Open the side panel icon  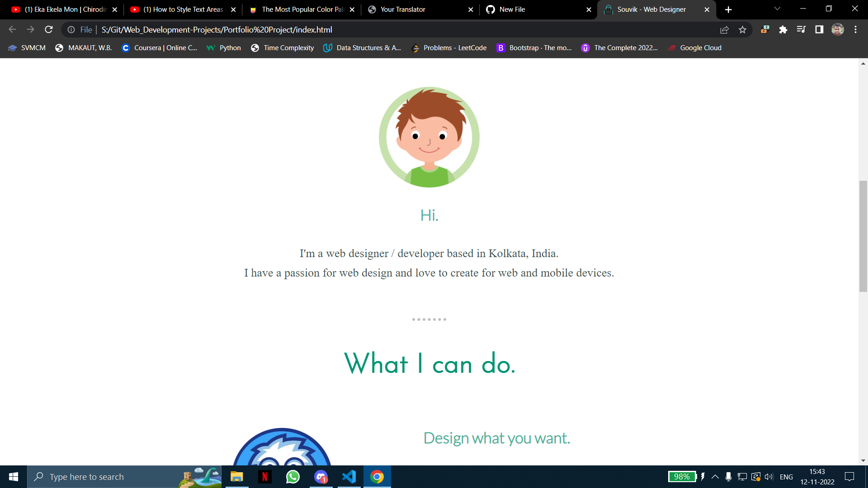coord(818,29)
